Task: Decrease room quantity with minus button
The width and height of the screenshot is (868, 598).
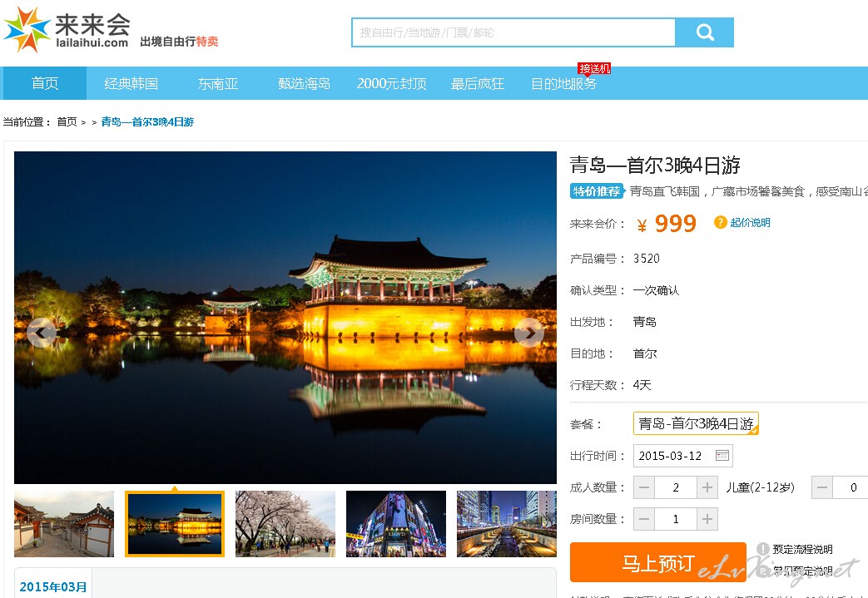Action: point(644,519)
